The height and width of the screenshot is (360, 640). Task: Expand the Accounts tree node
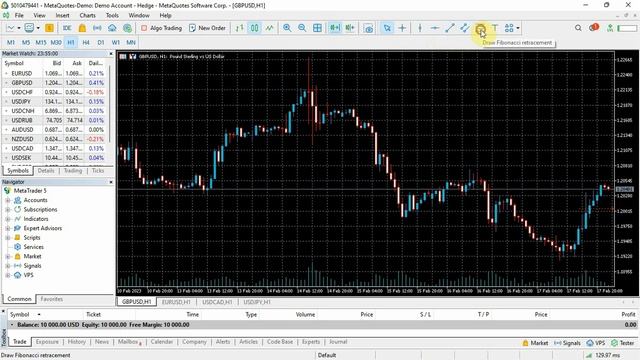click(x=7, y=200)
